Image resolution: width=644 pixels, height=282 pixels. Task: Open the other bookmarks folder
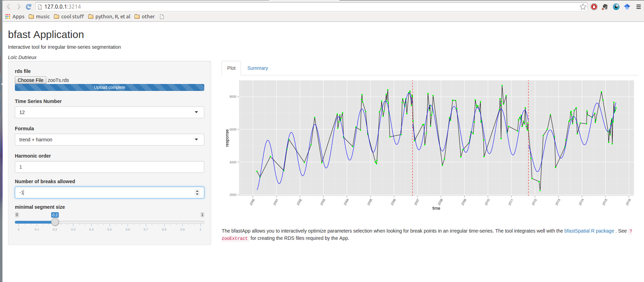(144, 17)
